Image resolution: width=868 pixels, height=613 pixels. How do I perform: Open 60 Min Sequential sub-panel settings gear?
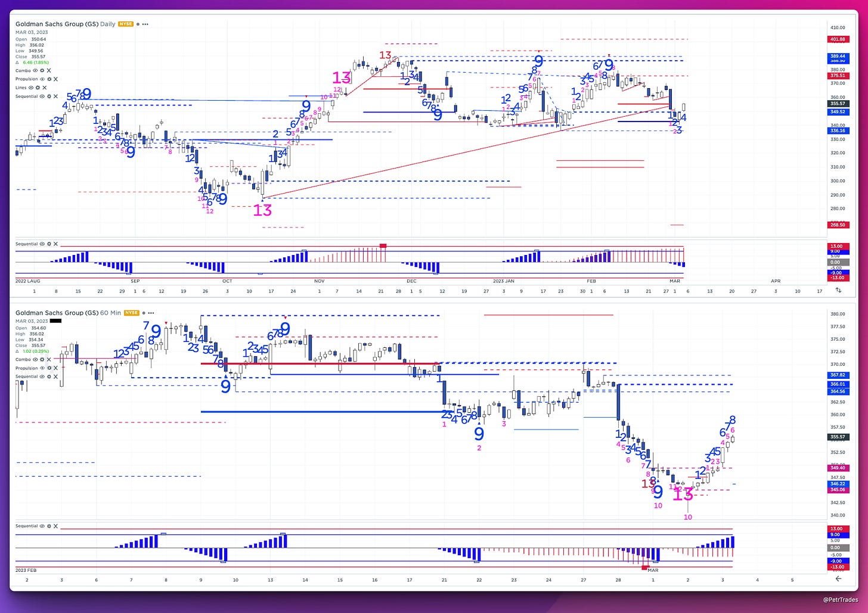click(x=49, y=526)
